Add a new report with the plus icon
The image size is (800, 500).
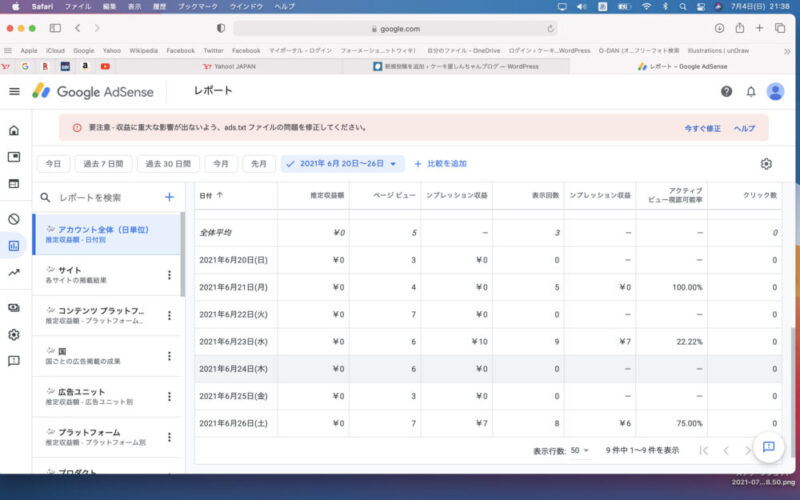(169, 197)
